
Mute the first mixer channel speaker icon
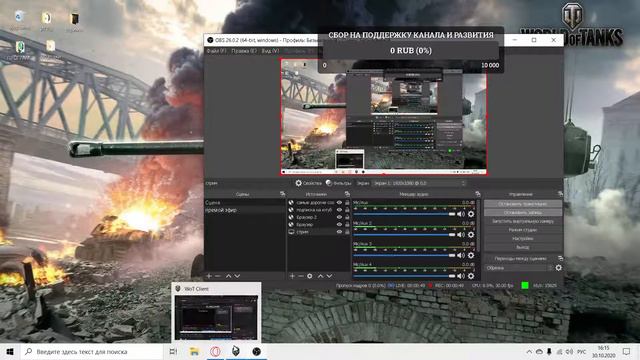[x=461, y=214]
